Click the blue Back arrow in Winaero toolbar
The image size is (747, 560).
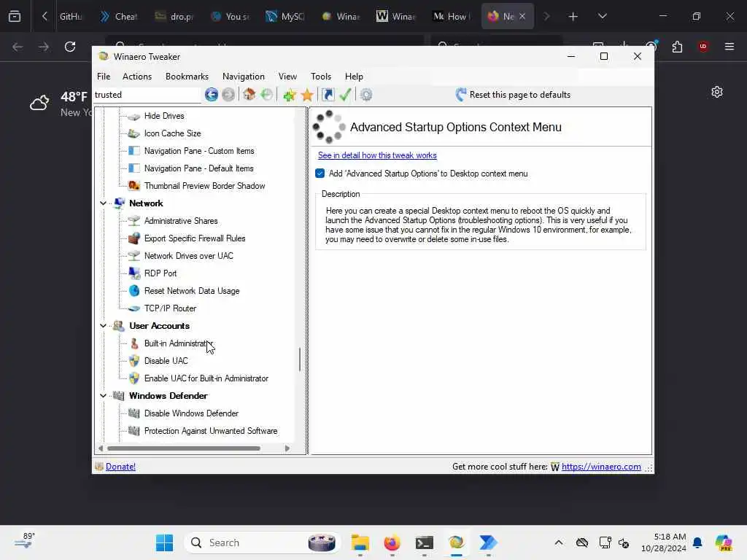coord(212,95)
